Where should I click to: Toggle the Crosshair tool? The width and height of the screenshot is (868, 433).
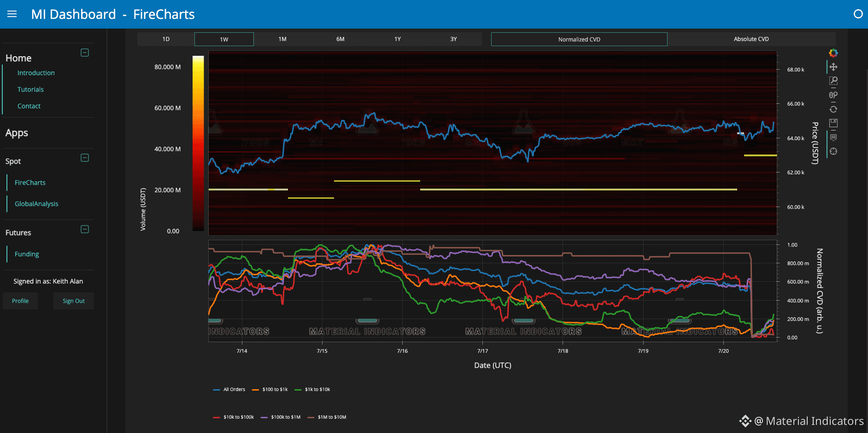[x=833, y=151]
